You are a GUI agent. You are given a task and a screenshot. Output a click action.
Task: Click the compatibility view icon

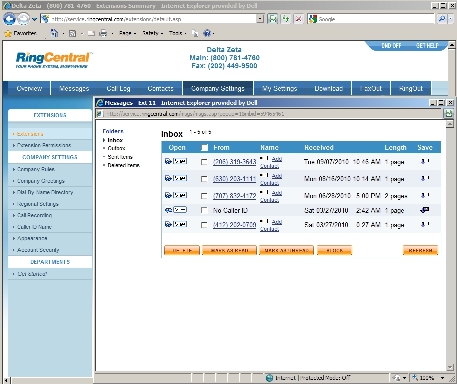point(273,19)
